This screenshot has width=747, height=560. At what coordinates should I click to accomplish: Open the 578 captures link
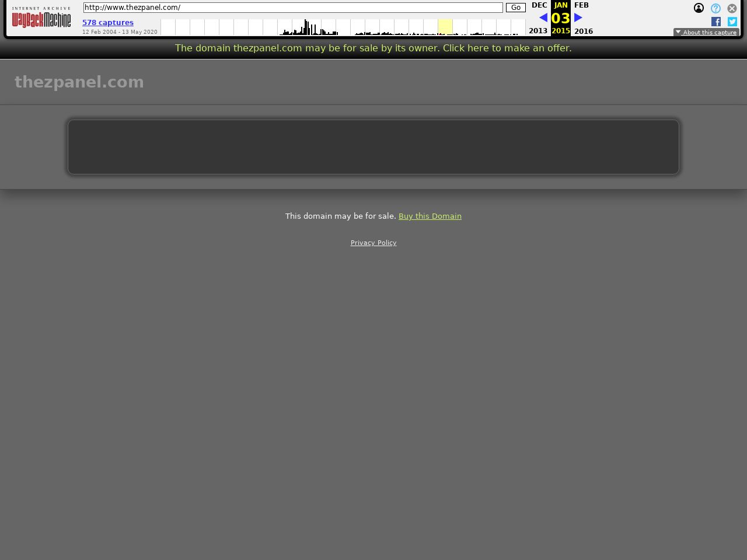pos(108,23)
